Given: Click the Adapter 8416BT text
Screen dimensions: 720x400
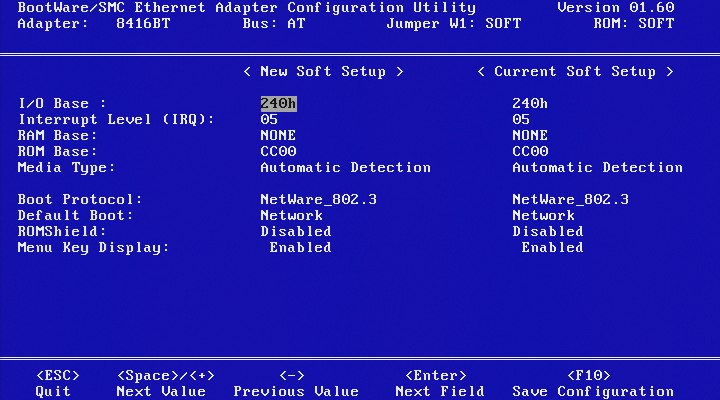Looking at the screenshot, I should [x=94, y=24].
